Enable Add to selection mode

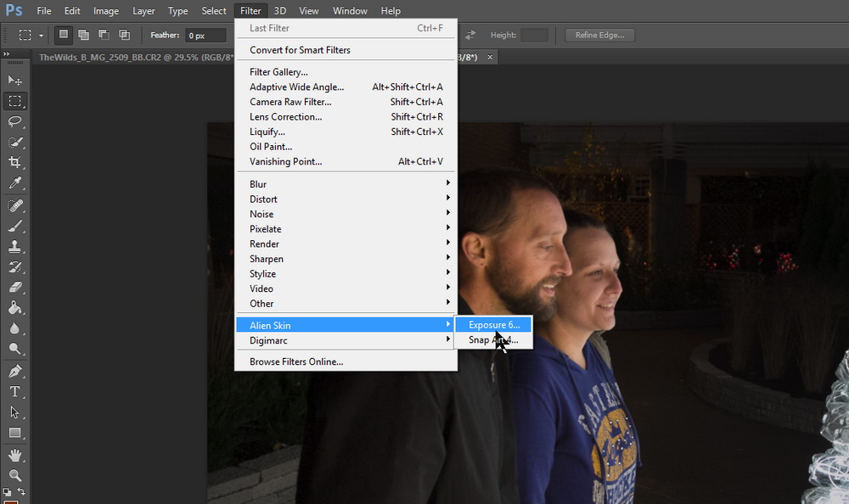(x=83, y=35)
